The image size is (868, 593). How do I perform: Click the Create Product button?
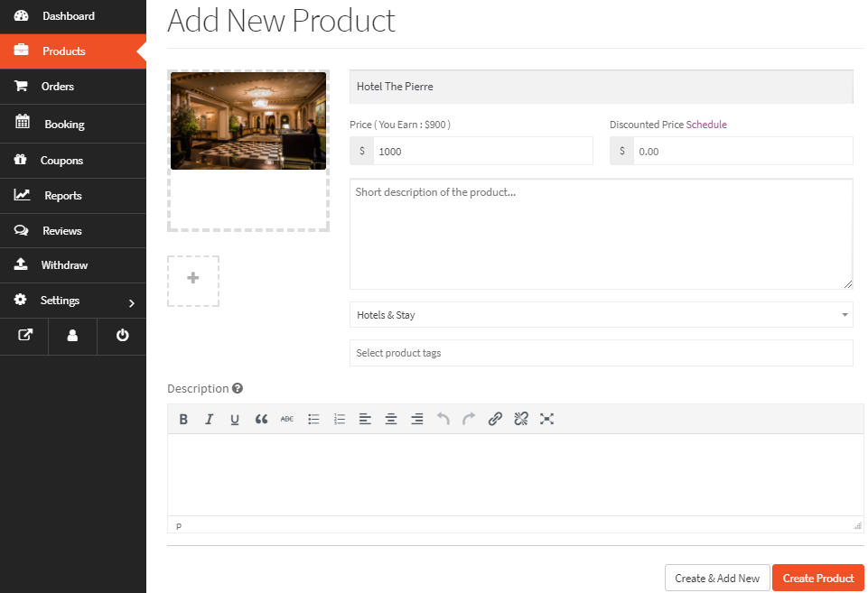(817, 579)
